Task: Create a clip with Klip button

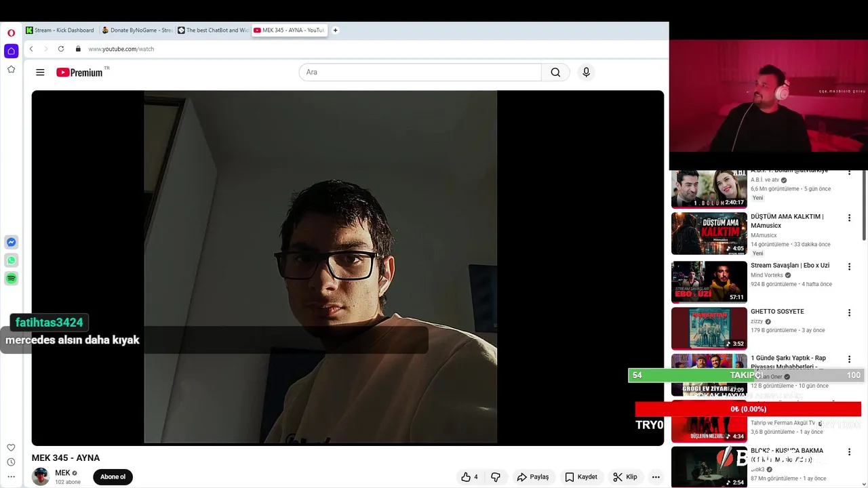Action: [x=625, y=477]
